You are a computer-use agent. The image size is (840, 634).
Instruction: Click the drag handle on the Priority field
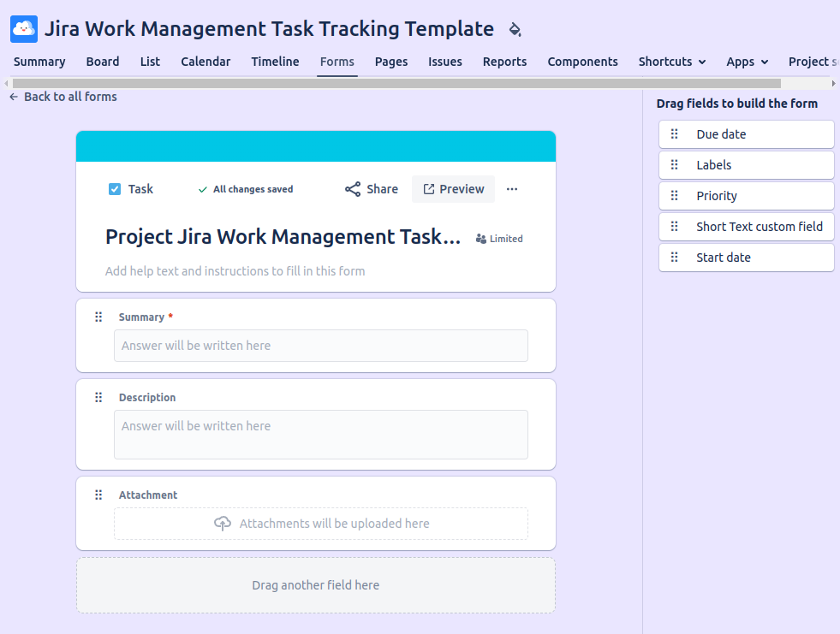(676, 196)
